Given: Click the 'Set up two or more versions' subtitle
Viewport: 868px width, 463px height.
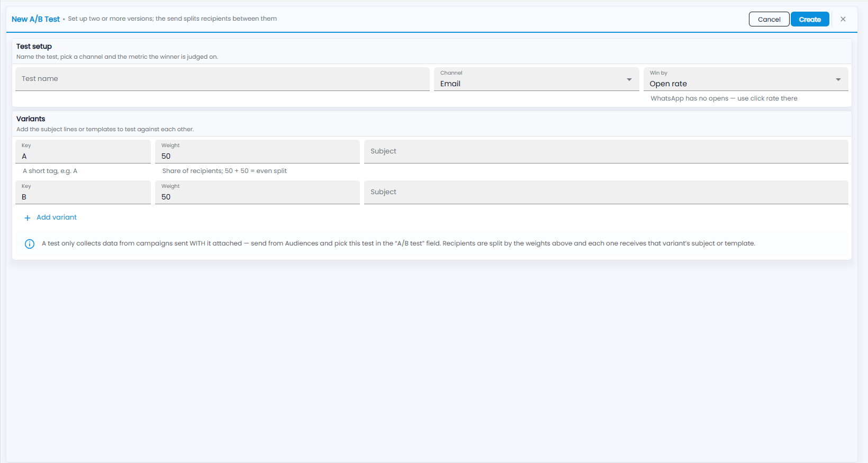Looking at the screenshot, I should [173, 19].
